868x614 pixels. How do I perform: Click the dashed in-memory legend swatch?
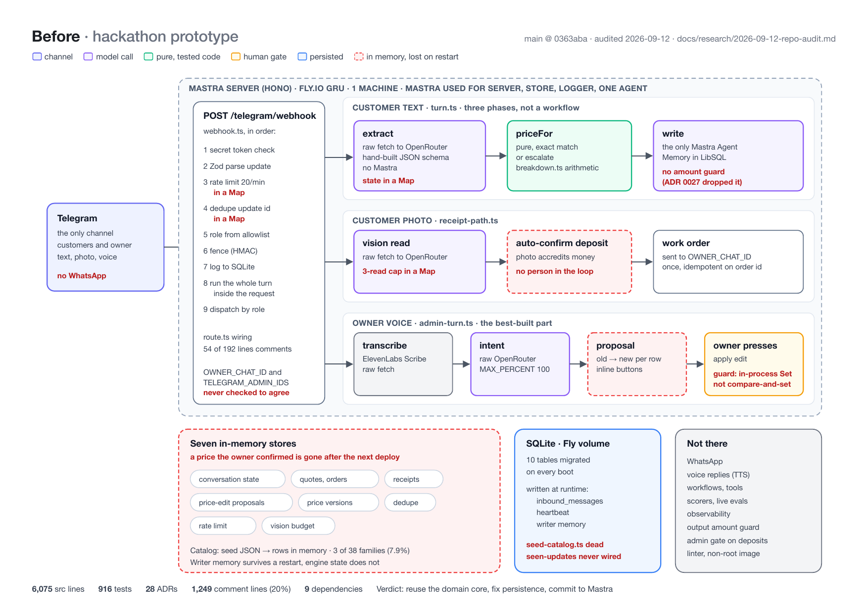(359, 56)
